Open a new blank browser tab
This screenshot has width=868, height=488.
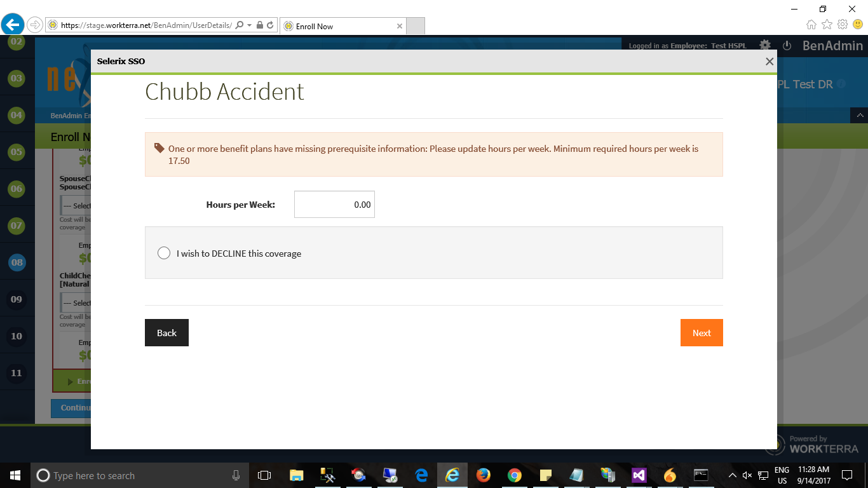tap(415, 26)
